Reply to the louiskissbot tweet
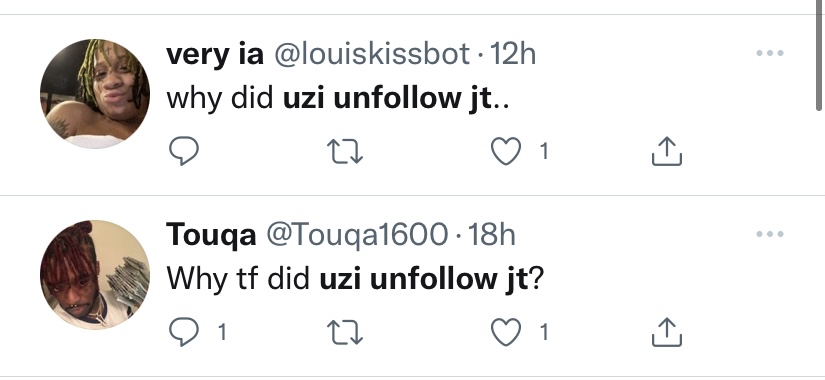Viewport: 825px width, 380px height. coord(184,152)
